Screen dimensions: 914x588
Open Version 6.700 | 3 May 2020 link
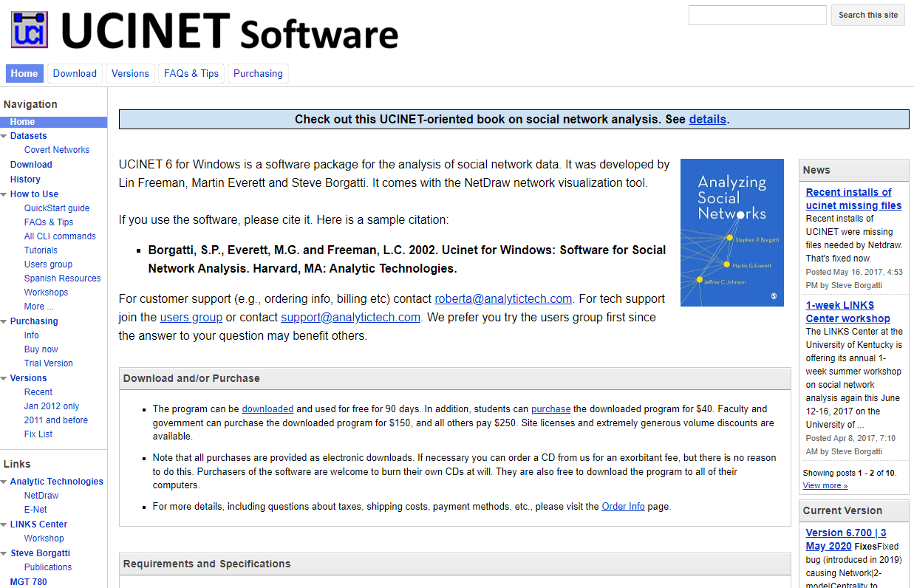(846, 539)
